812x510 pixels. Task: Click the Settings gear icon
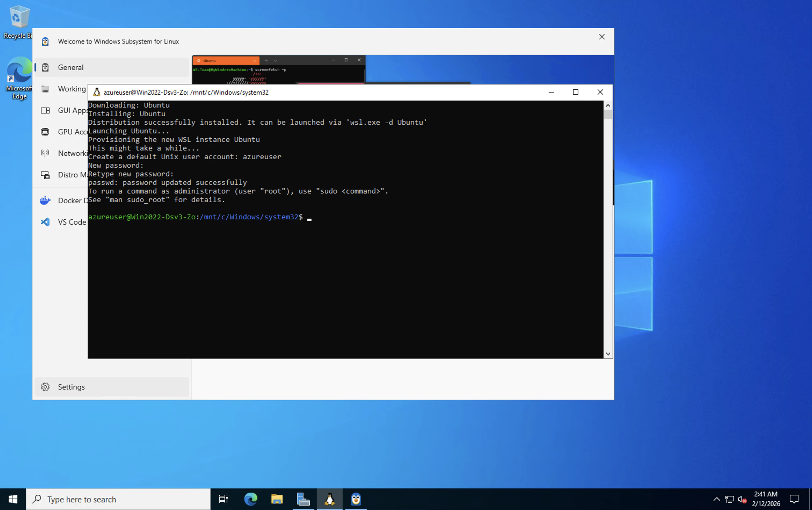coord(45,387)
